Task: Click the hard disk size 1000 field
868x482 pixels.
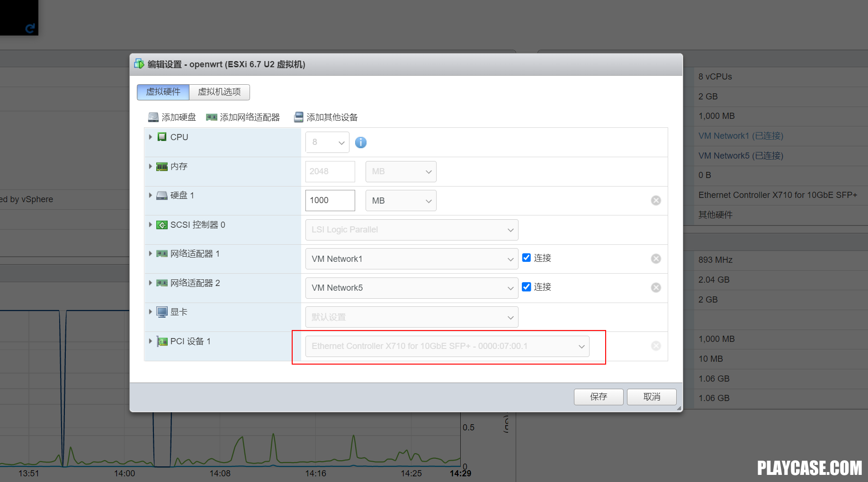Action: [330, 200]
